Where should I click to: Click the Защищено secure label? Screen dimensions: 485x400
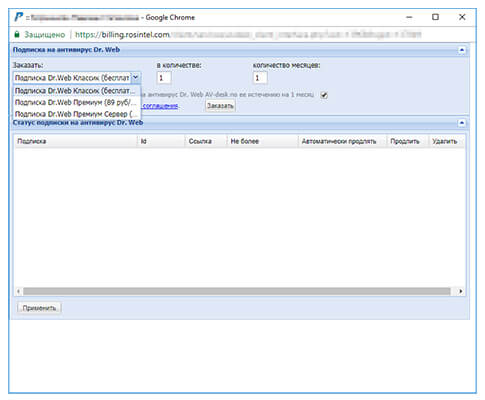(x=45, y=35)
